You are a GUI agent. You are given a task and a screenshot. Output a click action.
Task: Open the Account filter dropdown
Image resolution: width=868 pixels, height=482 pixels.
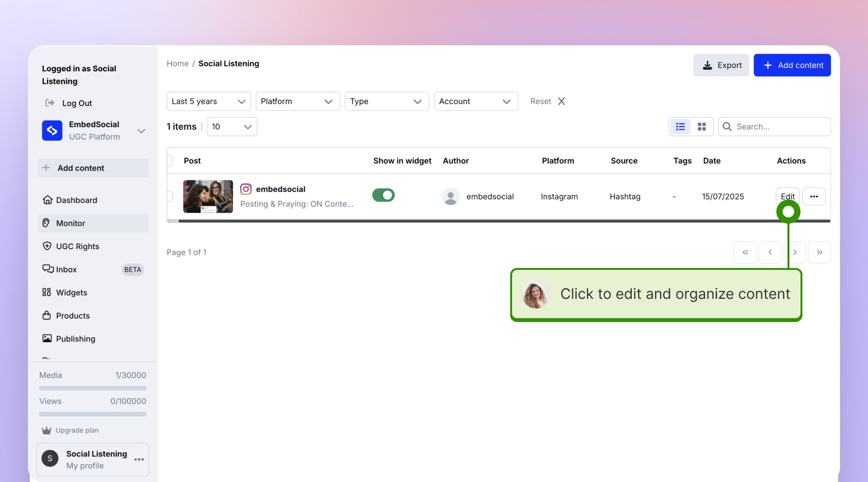(476, 101)
